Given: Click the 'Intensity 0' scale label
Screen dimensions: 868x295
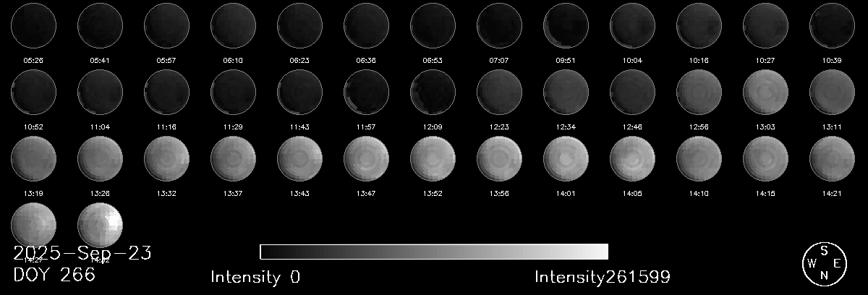Looking at the screenshot, I should coord(255,277).
